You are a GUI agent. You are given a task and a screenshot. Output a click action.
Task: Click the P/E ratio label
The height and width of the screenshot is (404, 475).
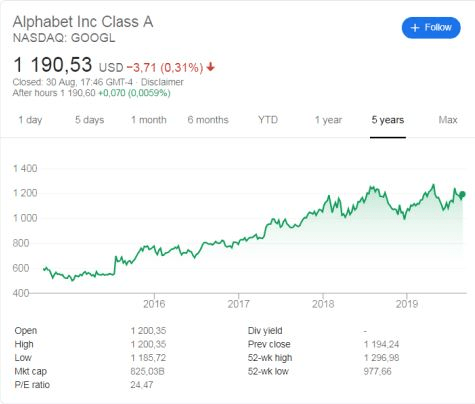(x=32, y=385)
